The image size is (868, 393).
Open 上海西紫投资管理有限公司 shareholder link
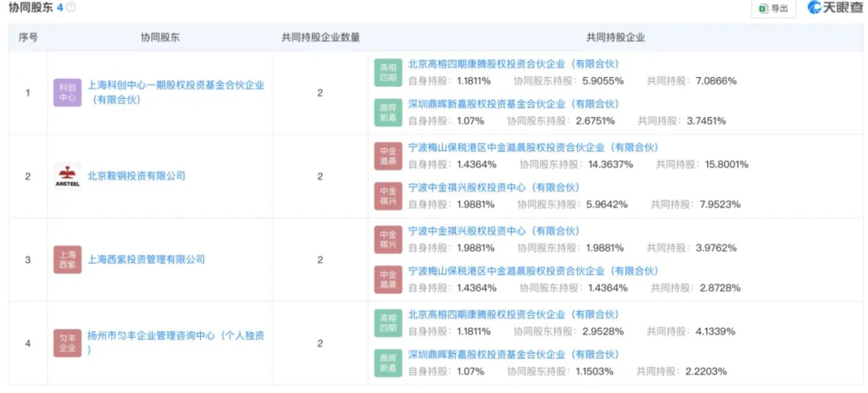(146, 260)
